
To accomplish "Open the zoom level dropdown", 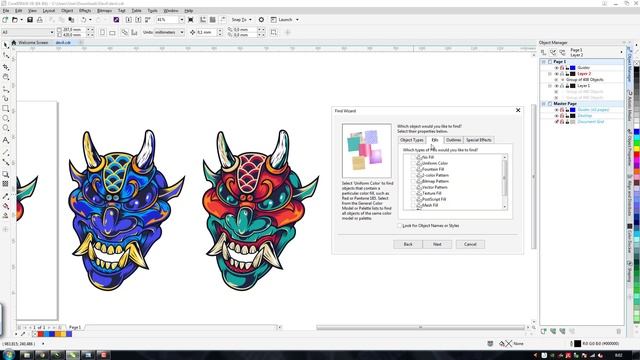I will [182, 20].
